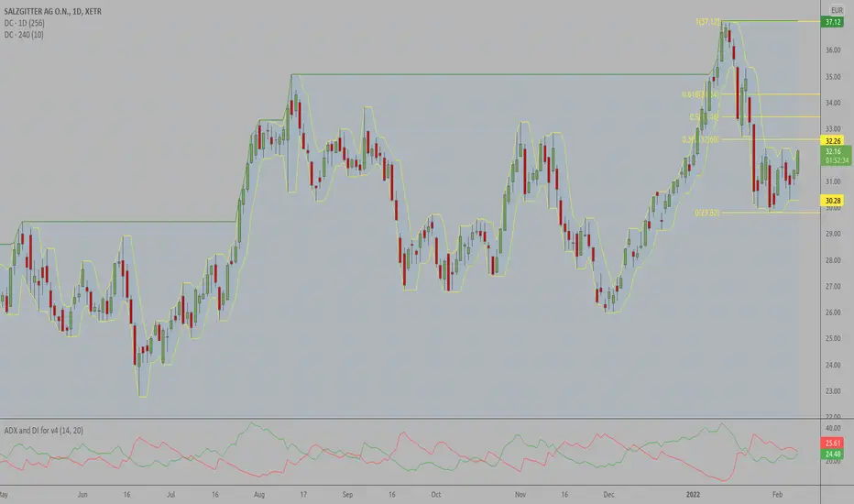Click the 36.00 price axis label

tap(833, 50)
